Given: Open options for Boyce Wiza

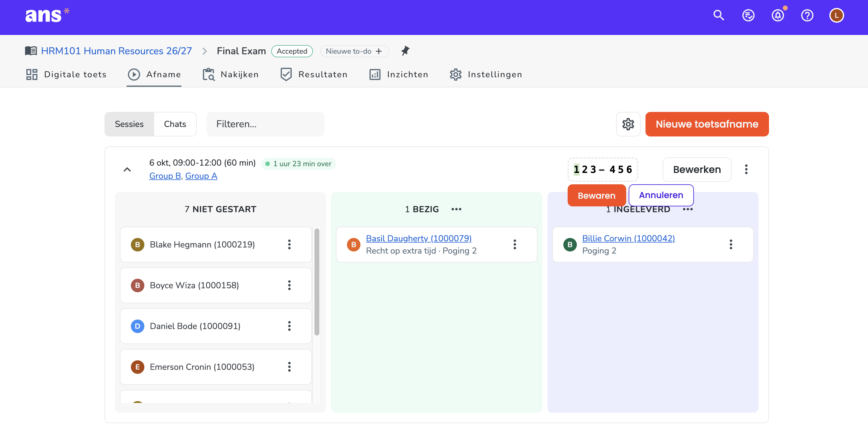Looking at the screenshot, I should coord(289,285).
